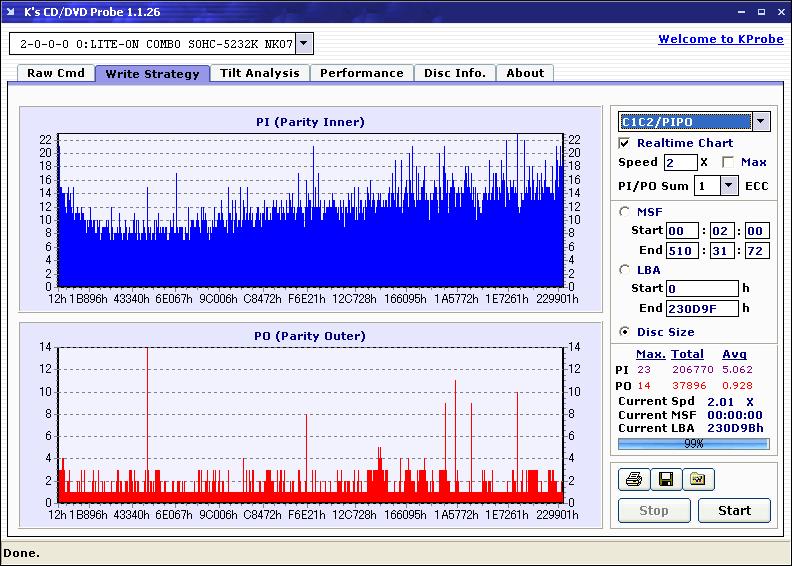The width and height of the screenshot is (792, 566).
Task: Select the LBA radio button
Action: pos(625,269)
